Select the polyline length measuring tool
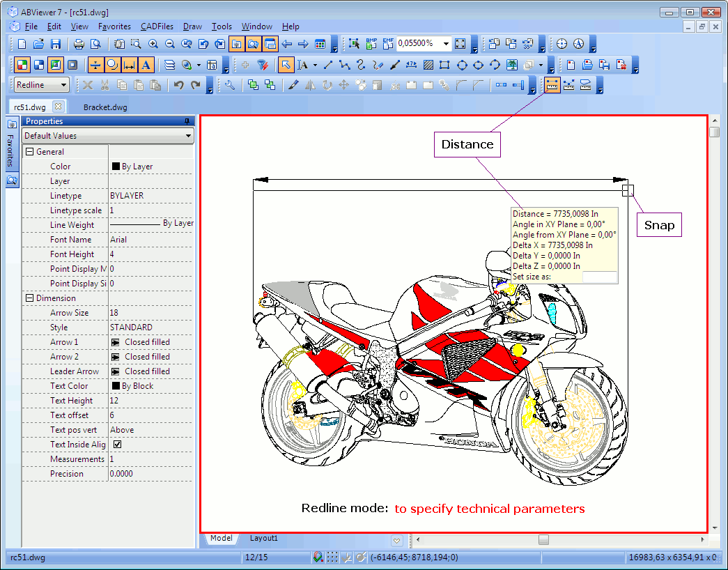Screen dimensions: 728x570 [x=568, y=85]
